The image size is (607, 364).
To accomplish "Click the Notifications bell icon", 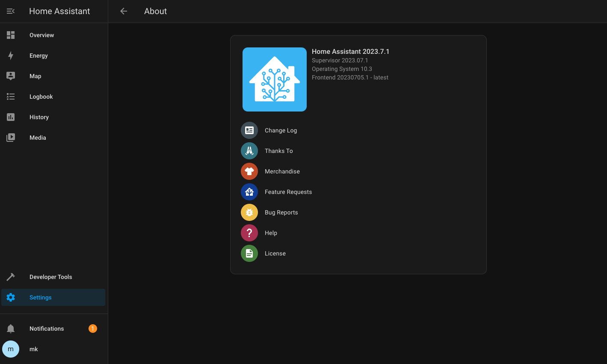I will click(x=11, y=329).
